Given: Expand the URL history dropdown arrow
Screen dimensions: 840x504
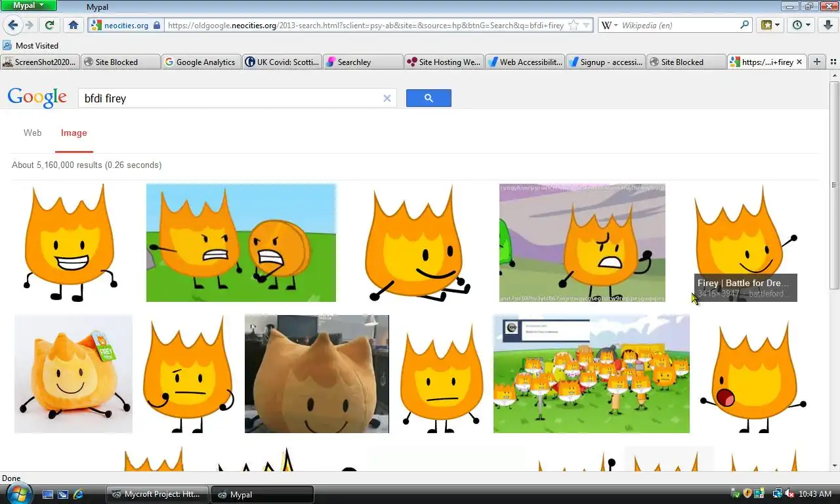Looking at the screenshot, I should [587, 25].
